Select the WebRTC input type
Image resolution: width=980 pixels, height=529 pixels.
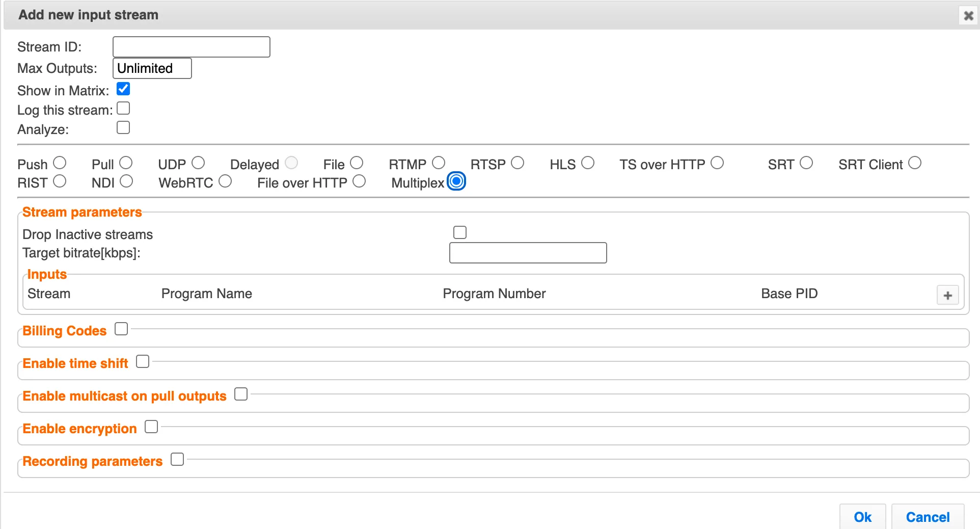tap(225, 181)
